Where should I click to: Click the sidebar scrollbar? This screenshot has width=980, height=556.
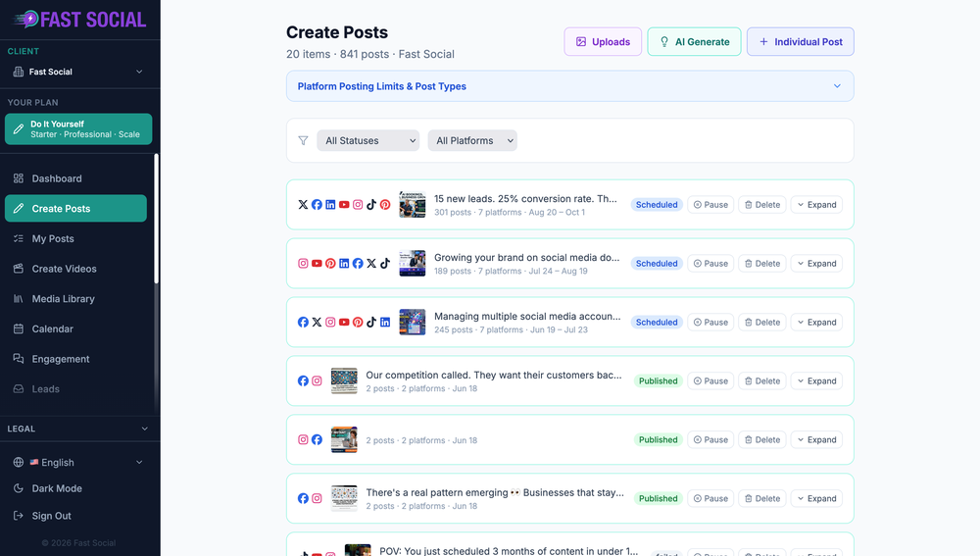pos(156,219)
